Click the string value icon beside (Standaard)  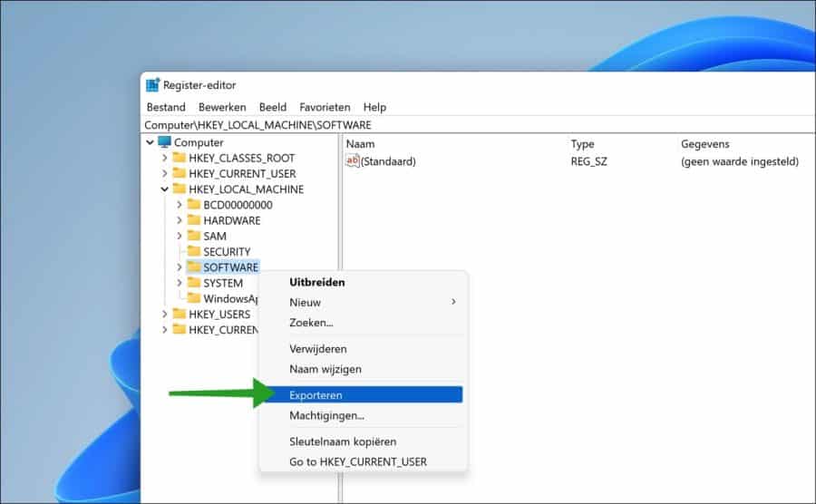click(353, 160)
